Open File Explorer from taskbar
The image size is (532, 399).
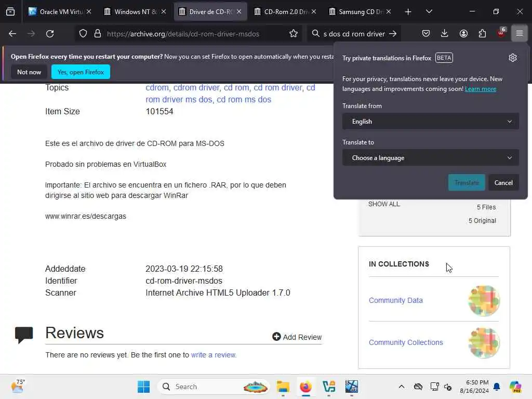coord(283,387)
